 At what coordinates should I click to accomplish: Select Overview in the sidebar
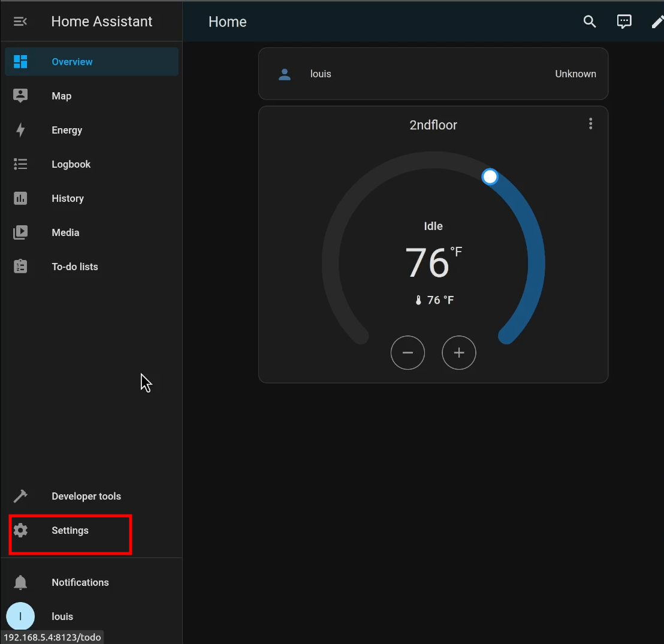[92, 62]
